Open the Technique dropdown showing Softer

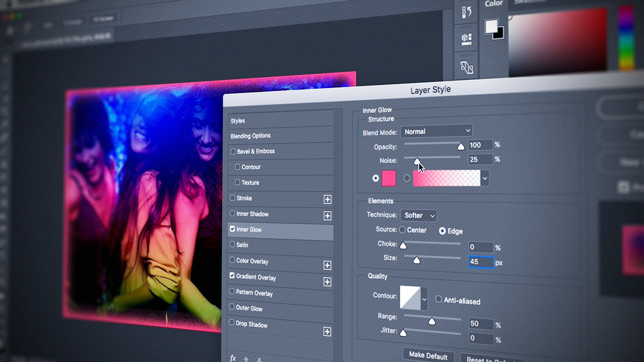pyautogui.click(x=419, y=215)
